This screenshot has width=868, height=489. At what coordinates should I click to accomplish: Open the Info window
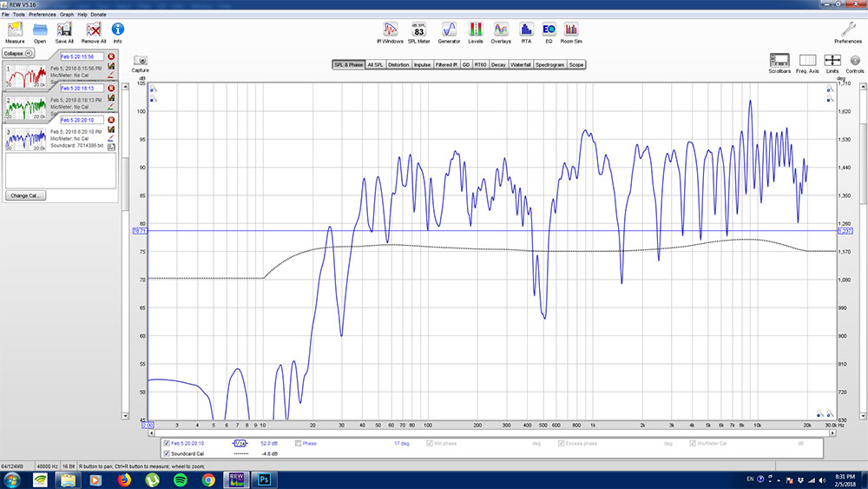(117, 33)
